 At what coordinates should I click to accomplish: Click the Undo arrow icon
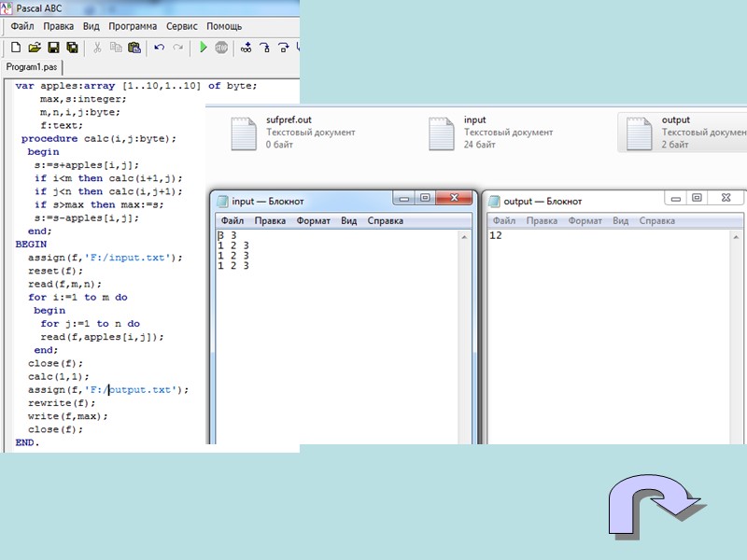159,48
